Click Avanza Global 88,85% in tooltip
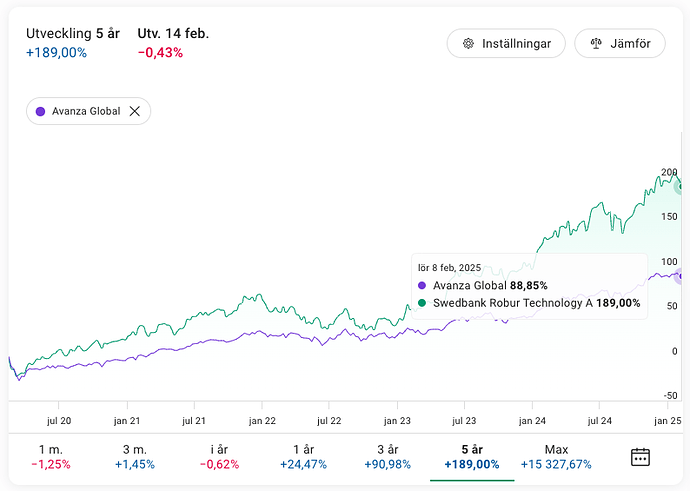690x491 pixels. pyautogui.click(x=483, y=286)
